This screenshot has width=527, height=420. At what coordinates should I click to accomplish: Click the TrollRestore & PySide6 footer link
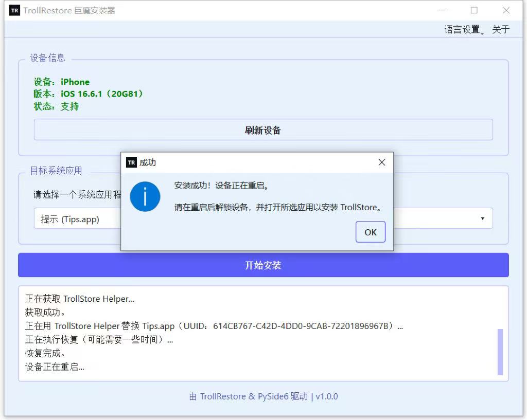[x=263, y=396]
